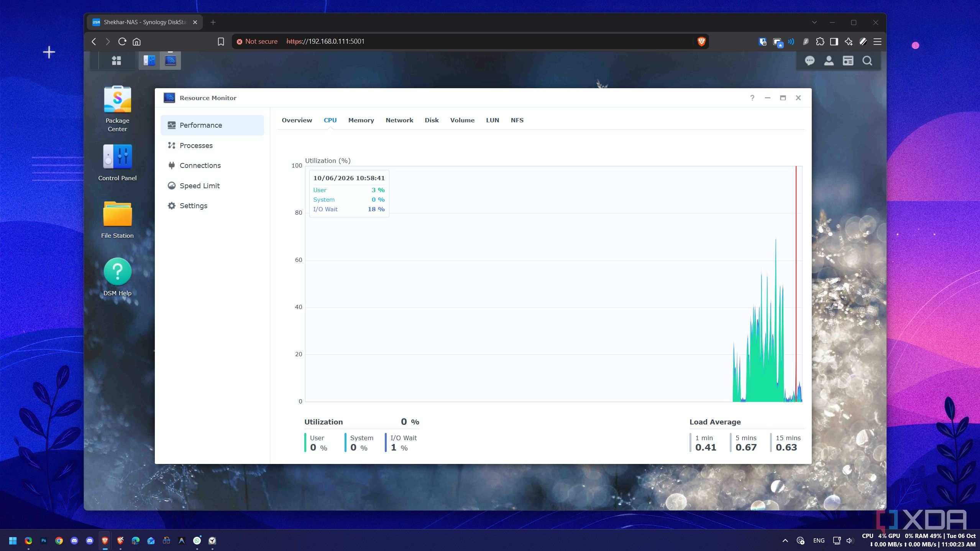Open a new browser tab
This screenshot has height=551, width=980.
pyautogui.click(x=213, y=22)
